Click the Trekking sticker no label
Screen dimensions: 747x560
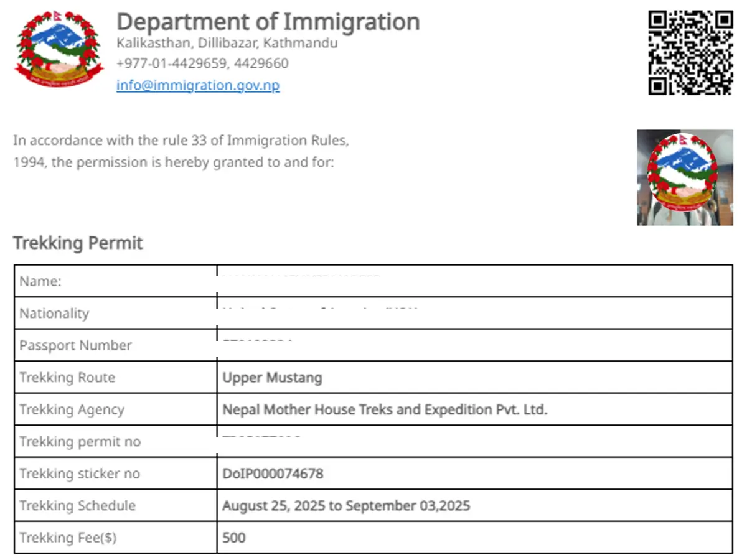pyautogui.click(x=80, y=474)
